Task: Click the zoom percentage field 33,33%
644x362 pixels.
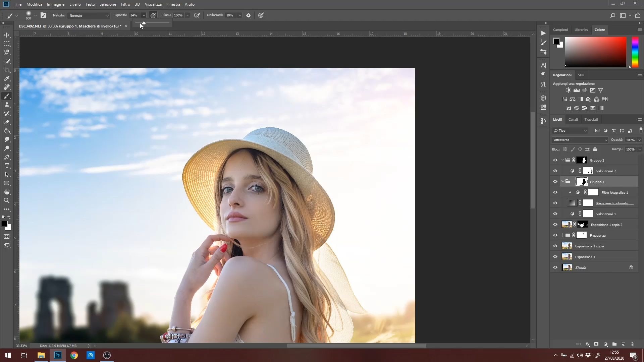Action: click(21, 346)
